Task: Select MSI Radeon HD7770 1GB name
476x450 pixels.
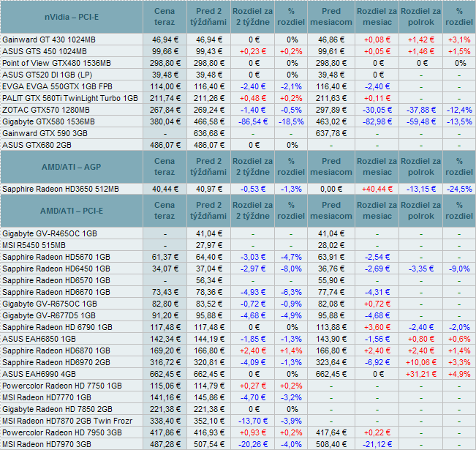Action: coord(47,397)
